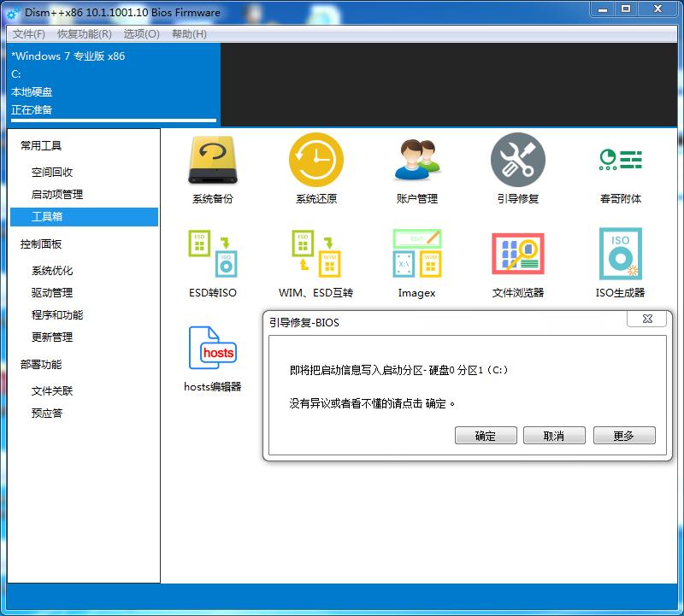Show more options via 更多 button
The width and height of the screenshot is (684, 616).
624,435
